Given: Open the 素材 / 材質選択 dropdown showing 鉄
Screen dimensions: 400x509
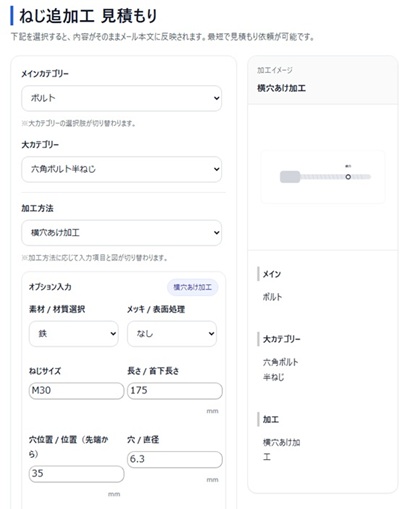Looking at the screenshot, I should (x=74, y=334).
